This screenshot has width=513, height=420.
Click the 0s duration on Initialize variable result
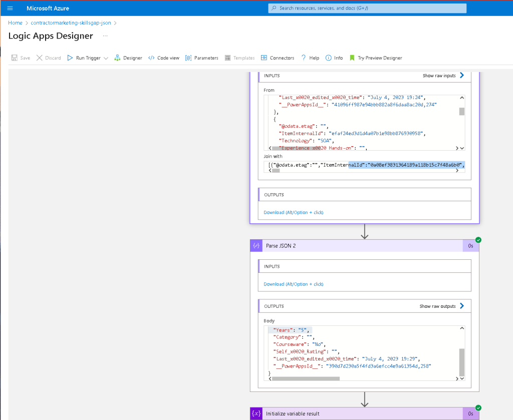tap(470, 413)
